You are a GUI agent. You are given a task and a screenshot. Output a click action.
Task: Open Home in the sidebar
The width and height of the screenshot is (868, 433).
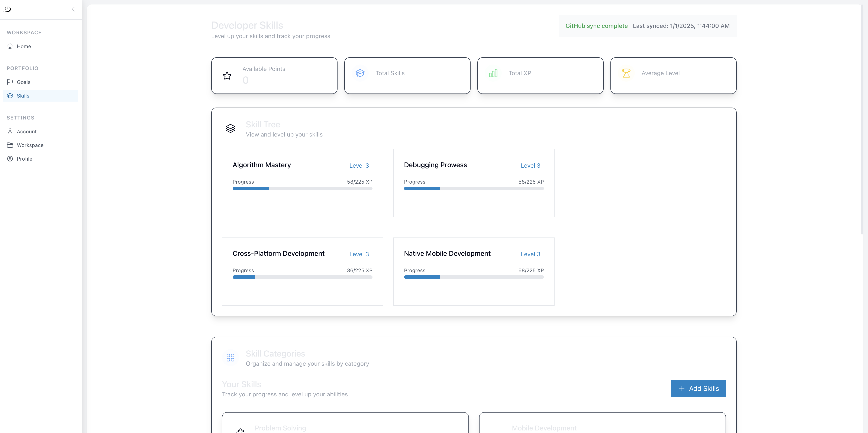[x=41, y=46]
